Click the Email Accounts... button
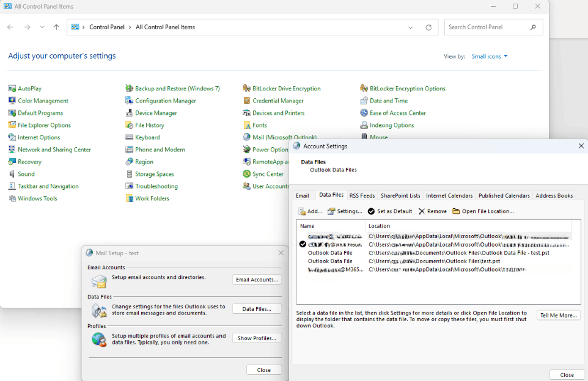The height and width of the screenshot is (381, 588). coord(257,280)
